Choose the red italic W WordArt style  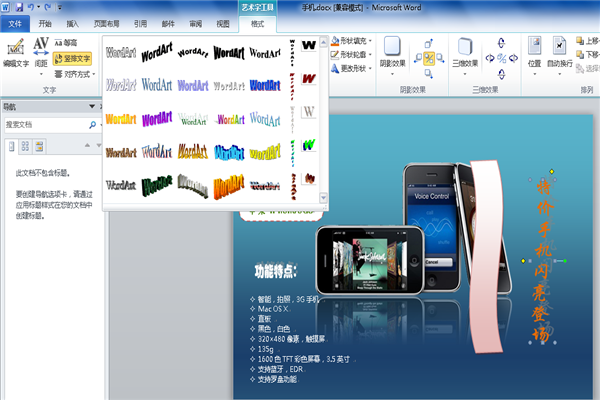click(308, 79)
